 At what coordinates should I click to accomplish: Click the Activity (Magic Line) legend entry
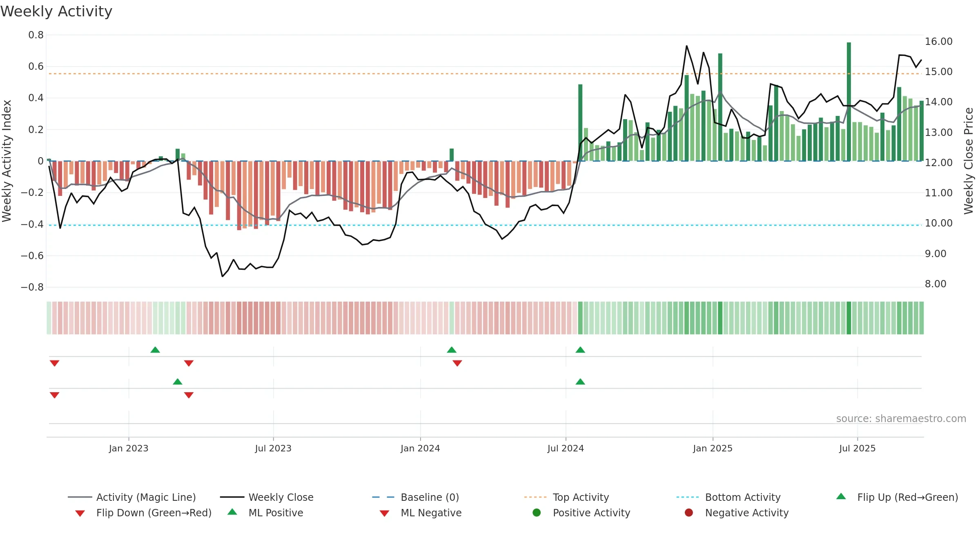point(132,497)
